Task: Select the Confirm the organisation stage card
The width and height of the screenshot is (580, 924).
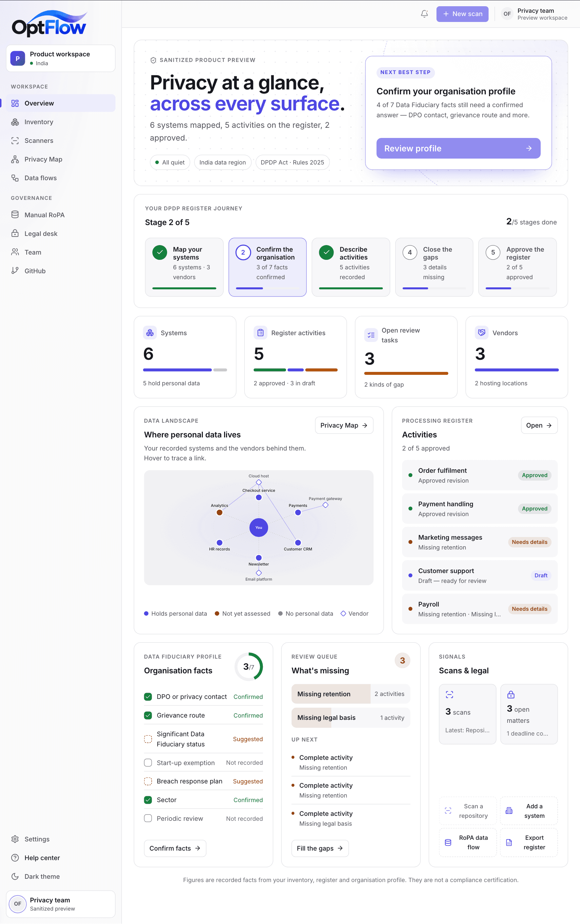Action: pyautogui.click(x=268, y=267)
